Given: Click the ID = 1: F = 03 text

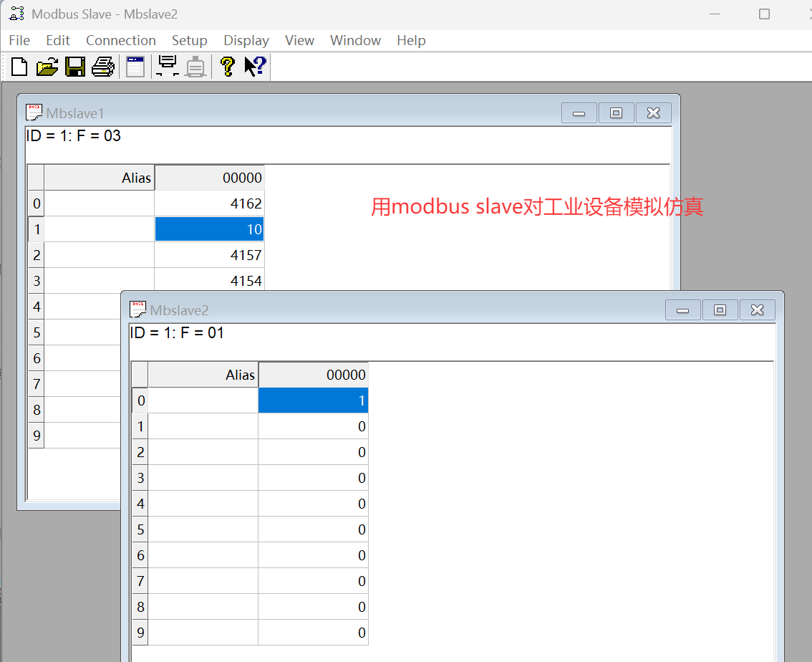Looking at the screenshot, I should point(74,135).
